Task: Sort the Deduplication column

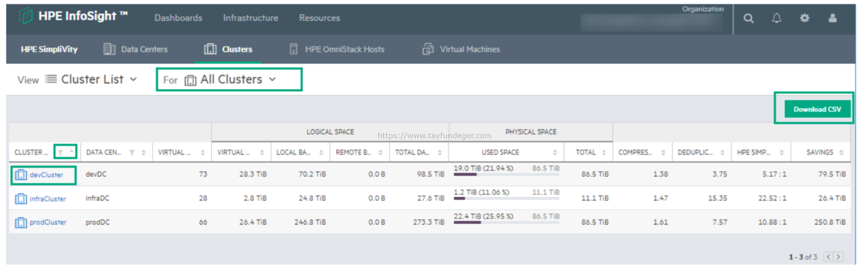Action: coord(722,153)
